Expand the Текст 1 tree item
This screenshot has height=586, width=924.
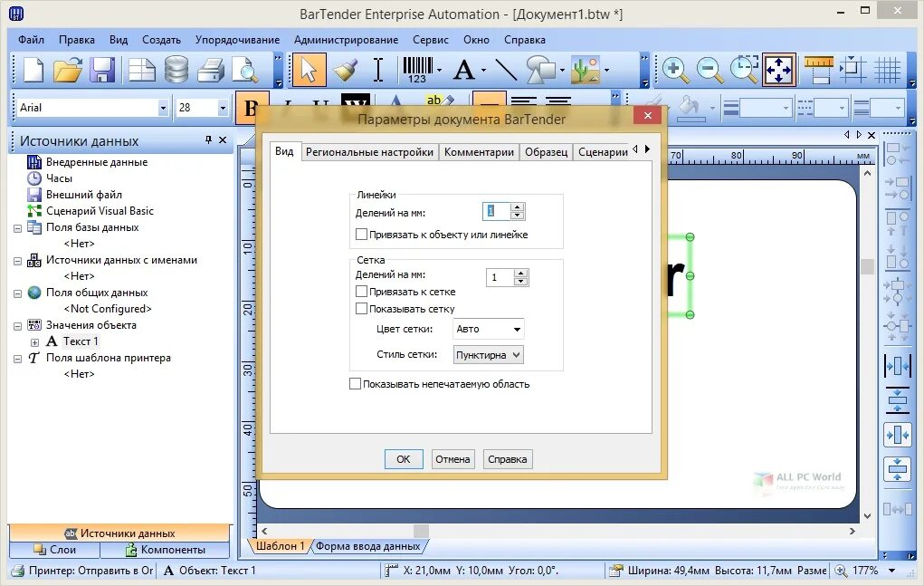coord(34,342)
